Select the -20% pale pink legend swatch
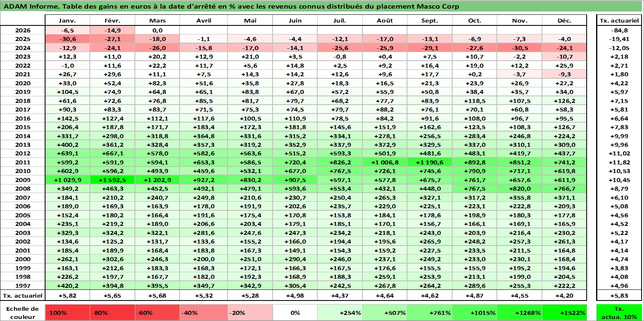Viewport: 644px width, 321px height. 250,312
